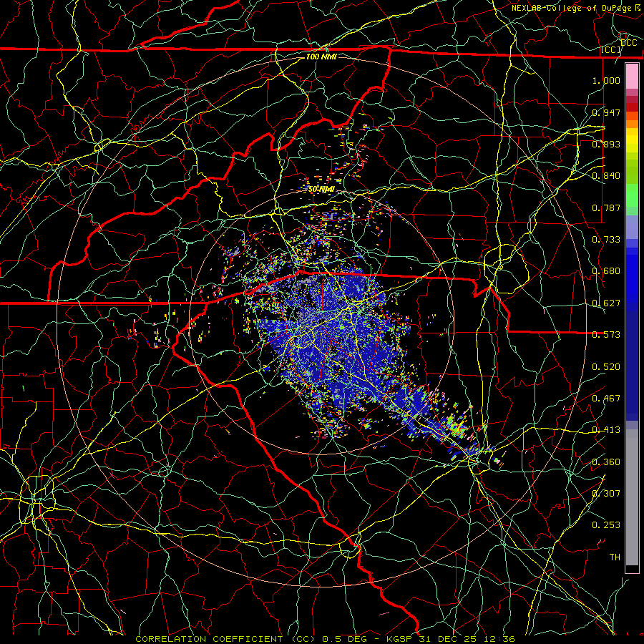Click the DCC label above the color scale
This screenshot has height=644, width=644.
[x=628, y=43]
